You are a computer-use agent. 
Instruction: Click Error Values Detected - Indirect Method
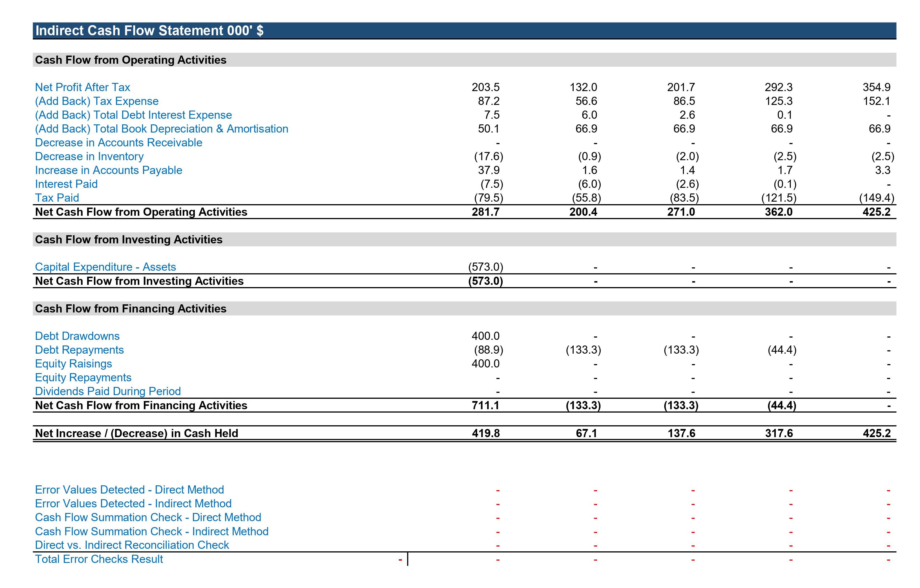[x=133, y=504]
